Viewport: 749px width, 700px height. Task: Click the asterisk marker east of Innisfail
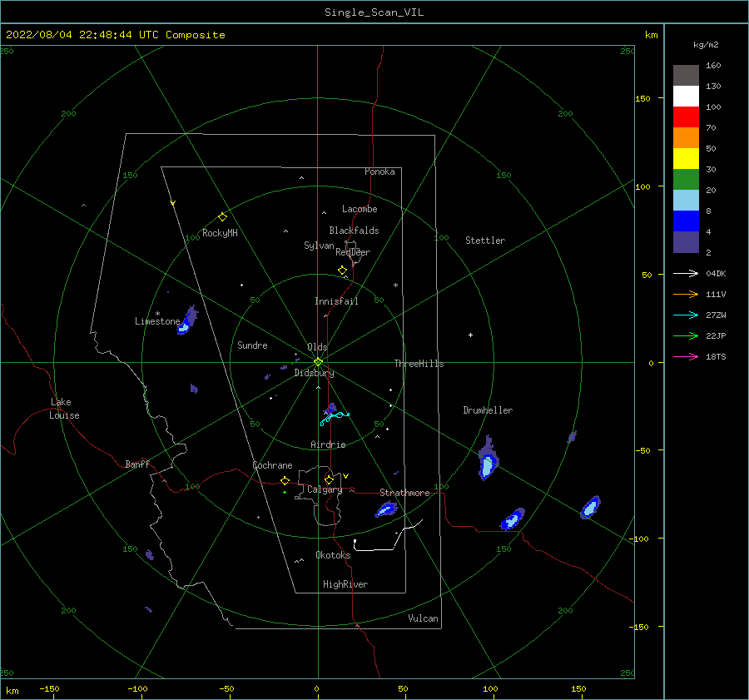point(395,285)
